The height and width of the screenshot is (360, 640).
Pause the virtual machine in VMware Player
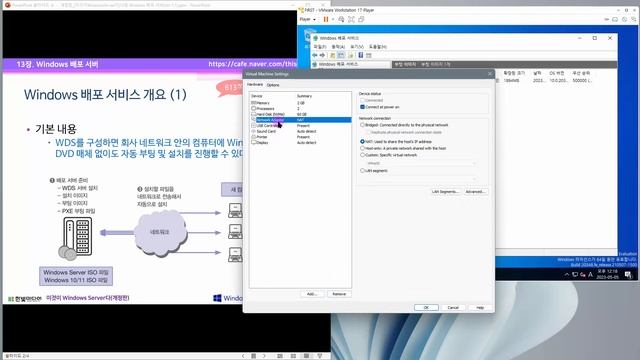click(x=326, y=19)
